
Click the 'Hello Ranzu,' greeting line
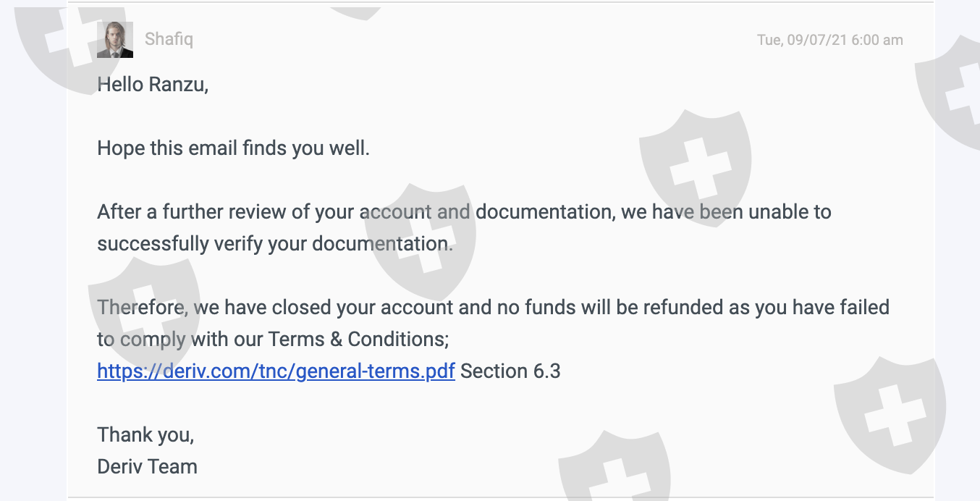click(x=153, y=85)
